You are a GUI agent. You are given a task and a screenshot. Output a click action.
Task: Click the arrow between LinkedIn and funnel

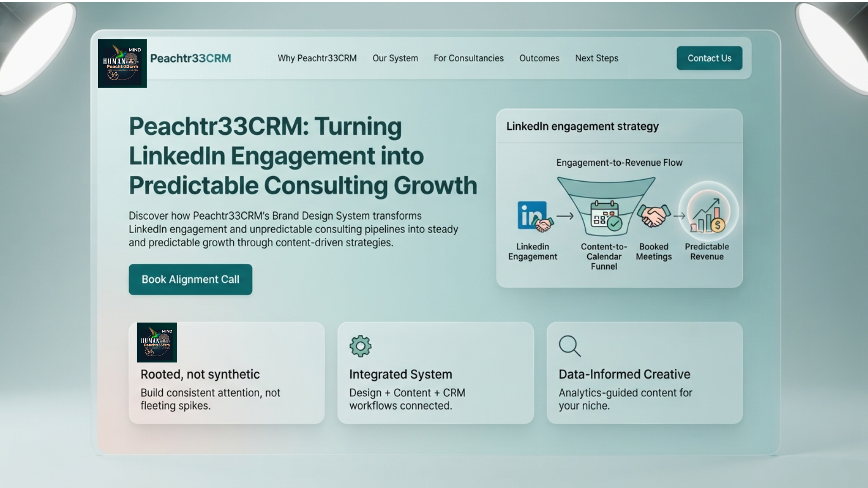[x=565, y=216]
